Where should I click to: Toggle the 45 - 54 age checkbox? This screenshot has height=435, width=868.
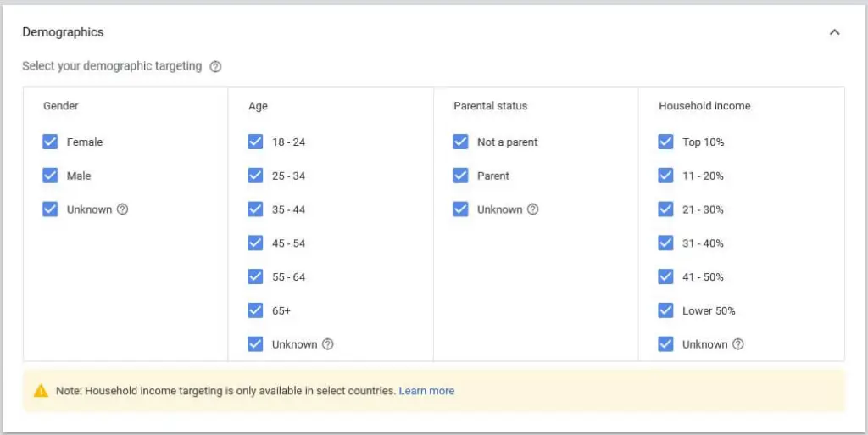click(x=255, y=243)
